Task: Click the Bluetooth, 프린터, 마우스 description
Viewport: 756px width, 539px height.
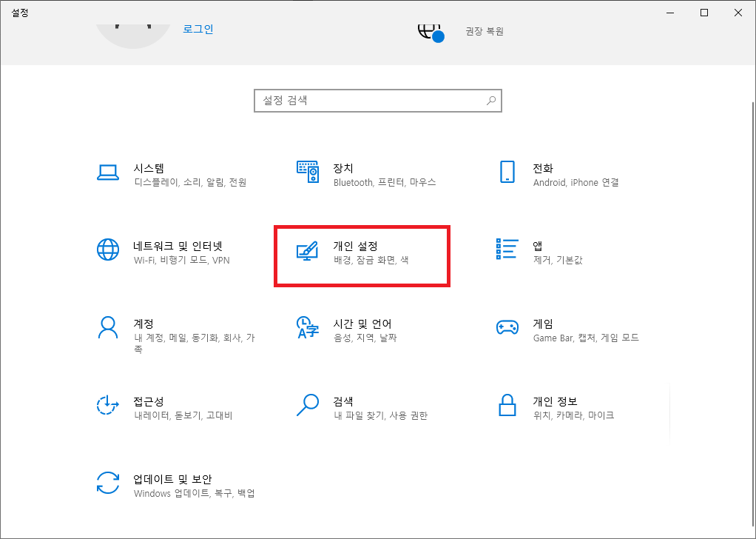Action: tap(385, 182)
